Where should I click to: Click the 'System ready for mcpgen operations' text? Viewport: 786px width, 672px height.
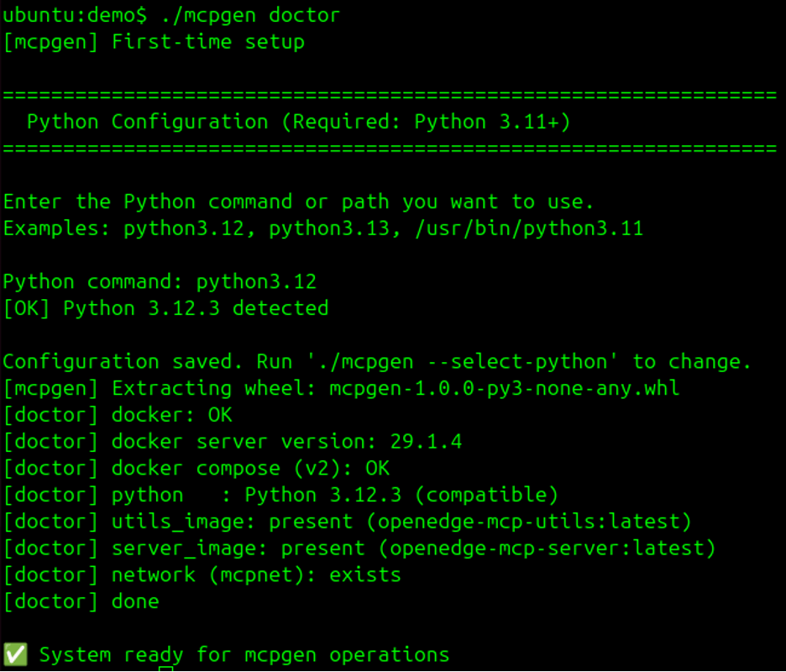pos(244,654)
